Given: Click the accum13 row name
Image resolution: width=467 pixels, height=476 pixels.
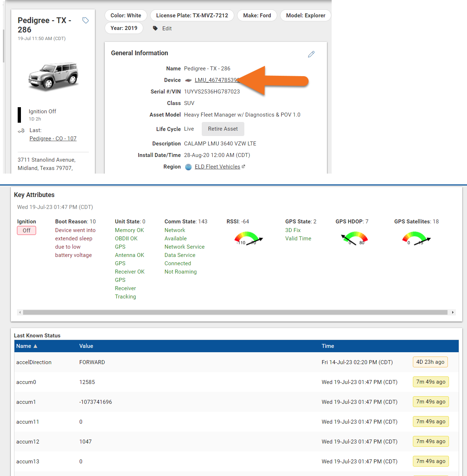Looking at the screenshot, I should 28,462.
